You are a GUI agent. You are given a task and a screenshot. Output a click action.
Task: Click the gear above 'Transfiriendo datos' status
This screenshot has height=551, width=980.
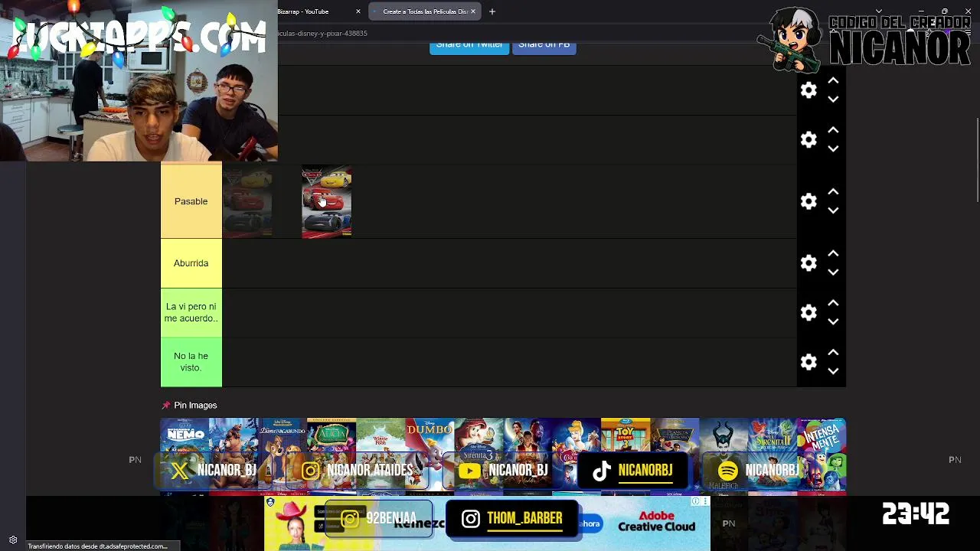tap(13, 540)
